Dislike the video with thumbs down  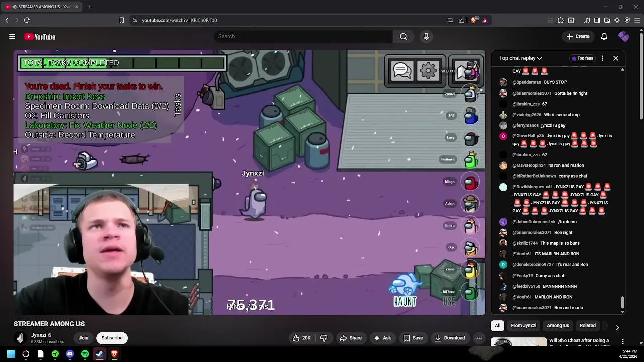pyautogui.click(x=324, y=338)
